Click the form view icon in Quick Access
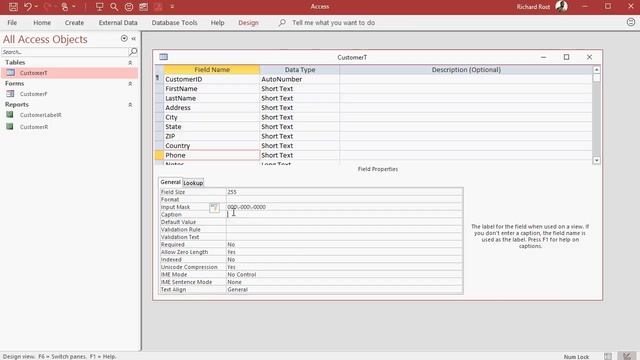This screenshot has height=360, width=640. click(x=143, y=7)
